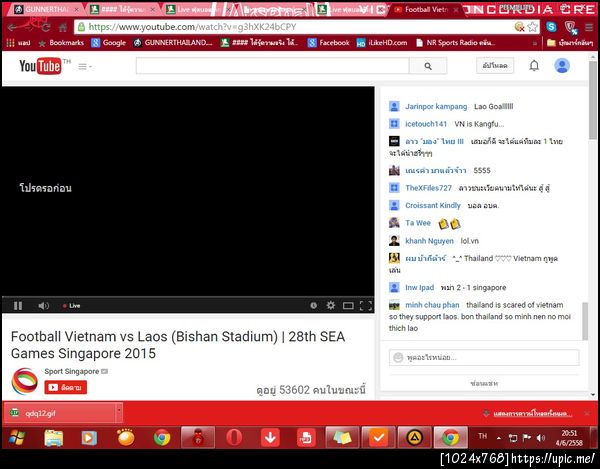Open the YouTube home logo
The width and height of the screenshot is (600, 469).
point(40,66)
